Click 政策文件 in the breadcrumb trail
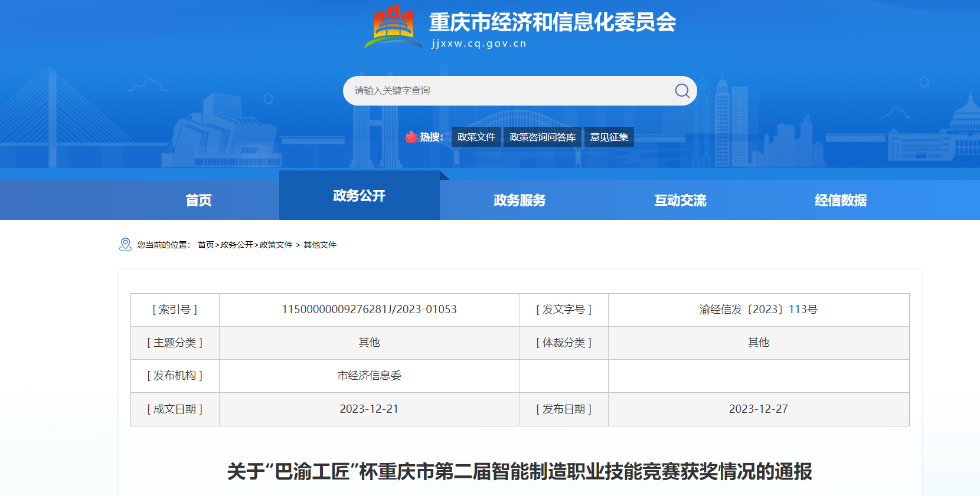Image resolution: width=980 pixels, height=496 pixels. tap(276, 245)
